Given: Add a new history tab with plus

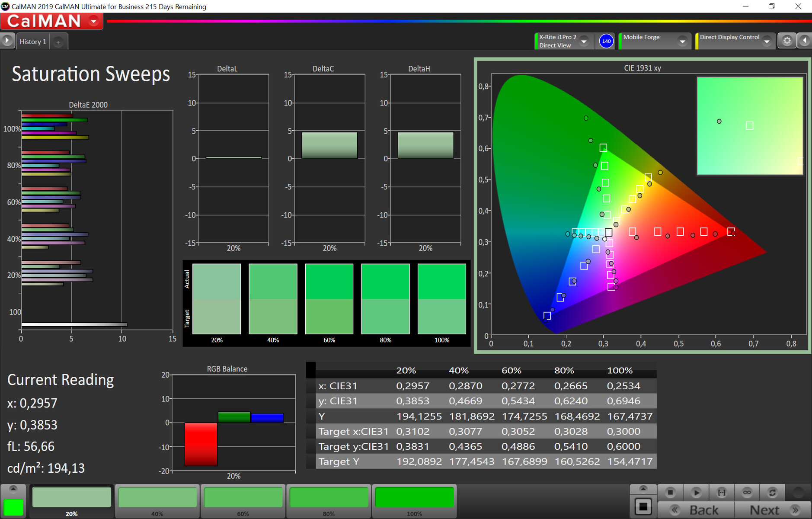Looking at the screenshot, I should pos(58,42).
